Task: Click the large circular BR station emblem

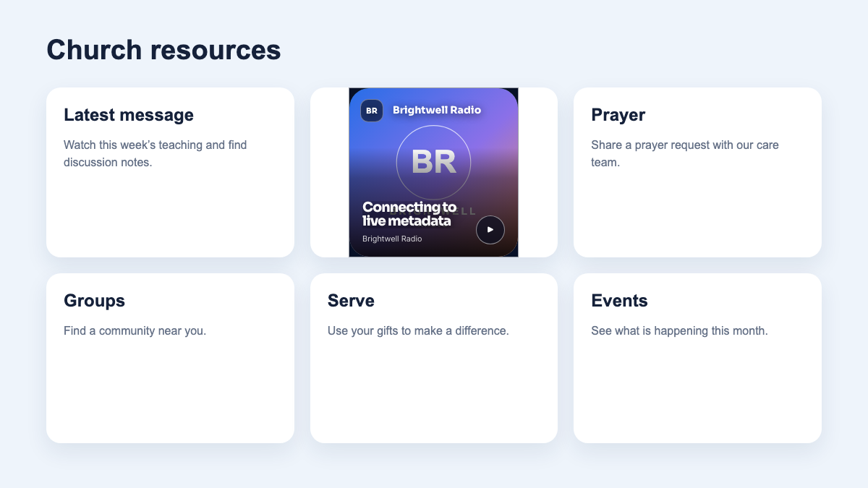Action: pyautogui.click(x=434, y=163)
